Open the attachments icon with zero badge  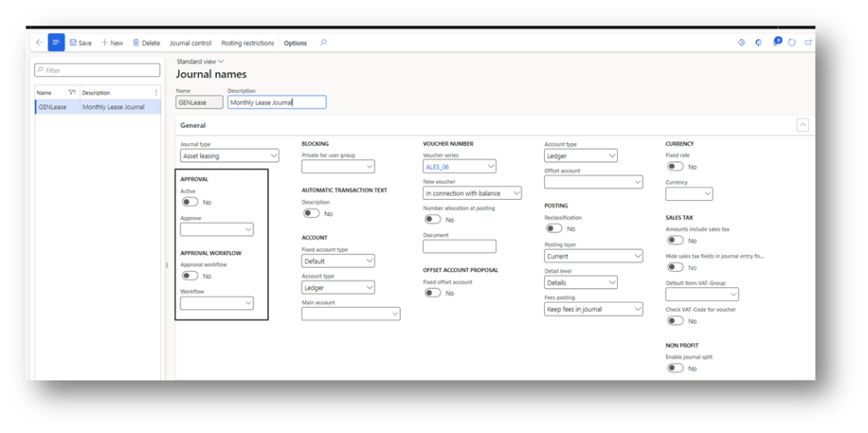(776, 42)
